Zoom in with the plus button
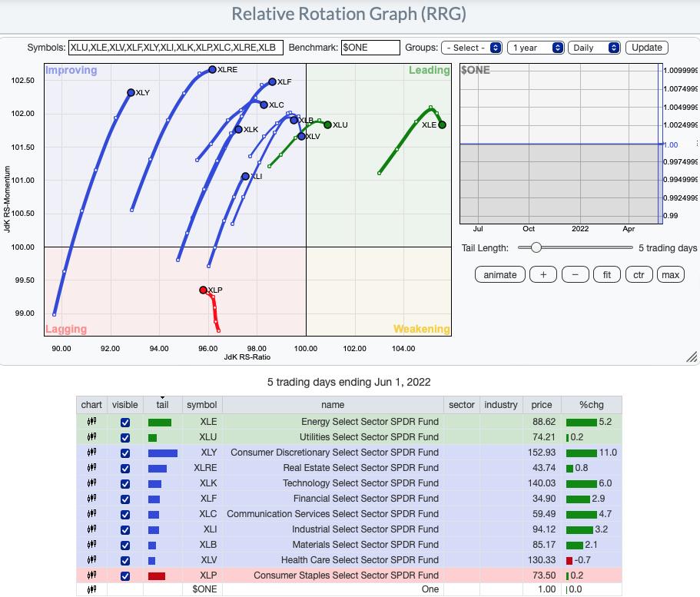 tap(543, 274)
